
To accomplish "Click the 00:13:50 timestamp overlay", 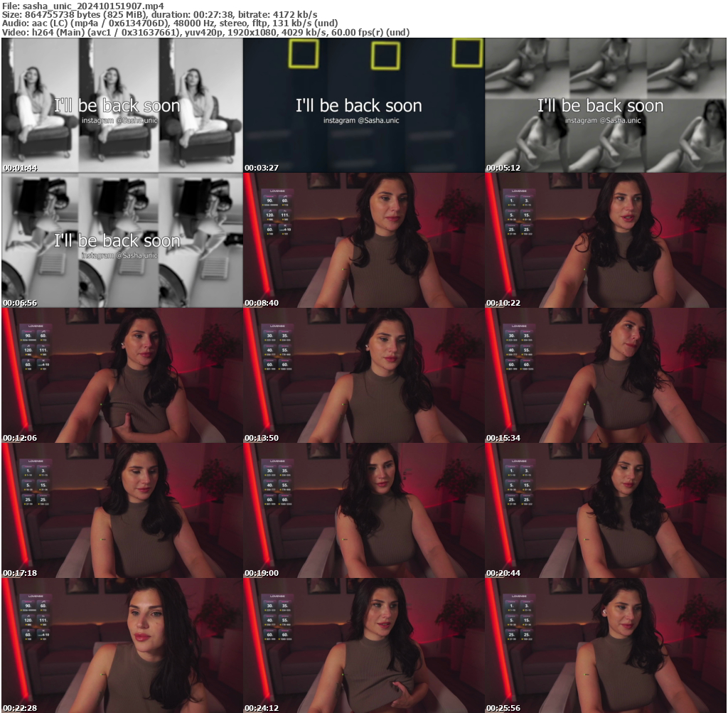I will point(262,438).
